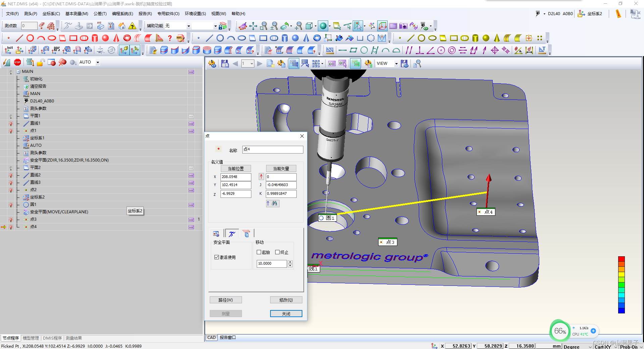Image resolution: width=644 pixels, height=349 pixels.
Task: Switch to the DMIS程序 tab
Action: click(x=52, y=338)
